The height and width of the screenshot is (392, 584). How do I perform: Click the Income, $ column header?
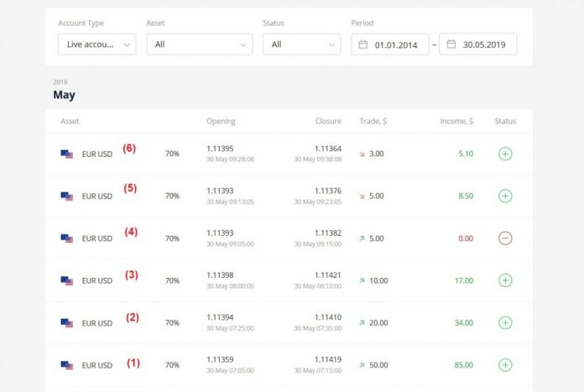[x=456, y=122]
